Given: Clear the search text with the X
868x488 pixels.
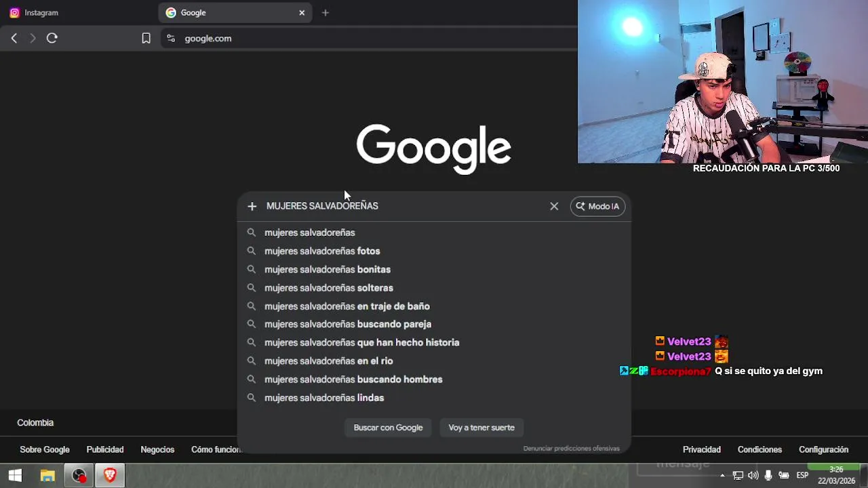Looking at the screenshot, I should (x=554, y=206).
